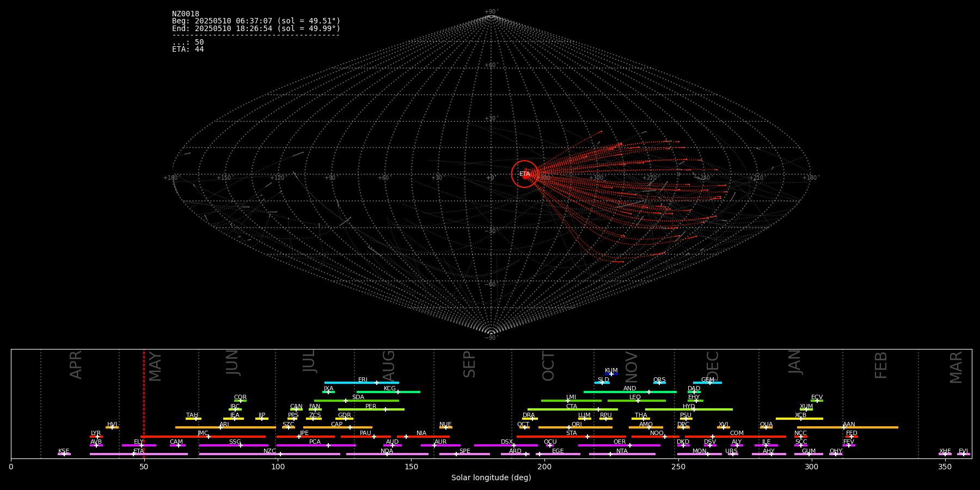Click the CAP shower label
980x490 pixels.
(x=337, y=425)
